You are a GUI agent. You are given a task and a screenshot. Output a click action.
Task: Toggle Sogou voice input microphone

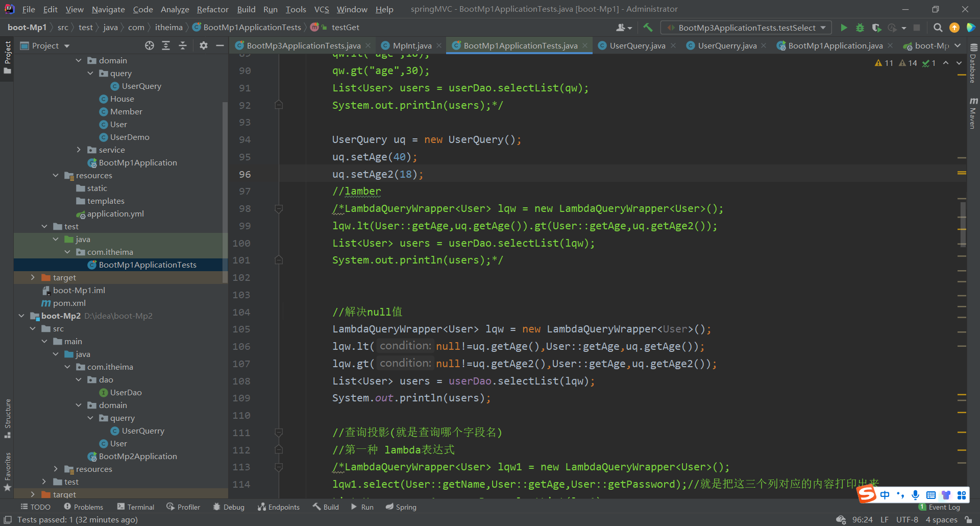tap(915, 495)
